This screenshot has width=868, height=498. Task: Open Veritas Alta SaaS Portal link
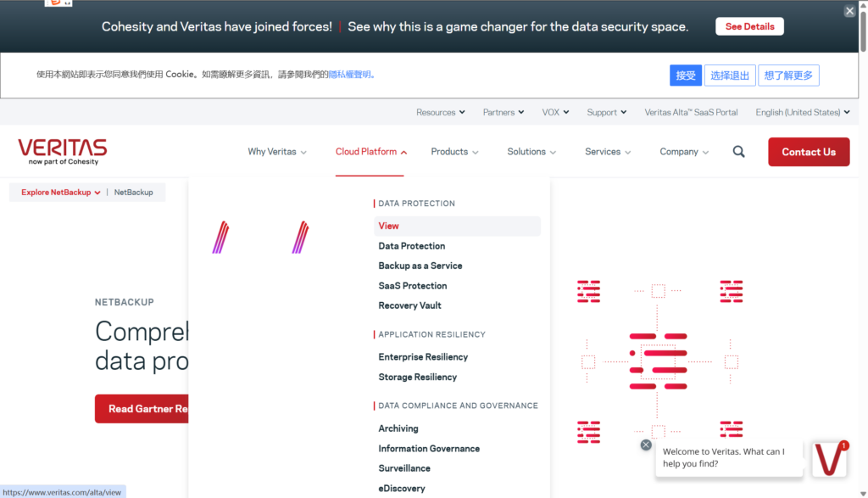coord(691,112)
